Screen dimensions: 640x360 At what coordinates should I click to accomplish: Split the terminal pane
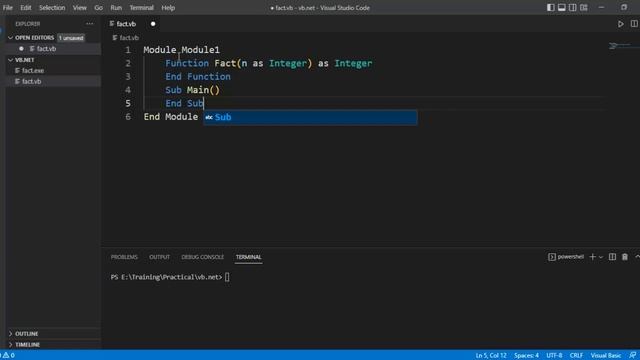pyautogui.click(x=612, y=257)
